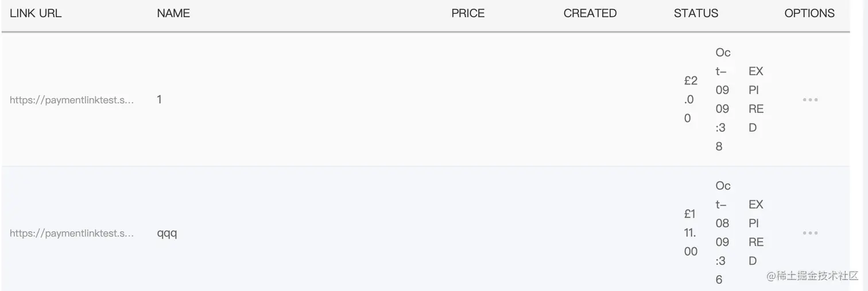Click the CREATED column header
The width and height of the screenshot is (868, 291).
pyautogui.click(x=590, y=13)
